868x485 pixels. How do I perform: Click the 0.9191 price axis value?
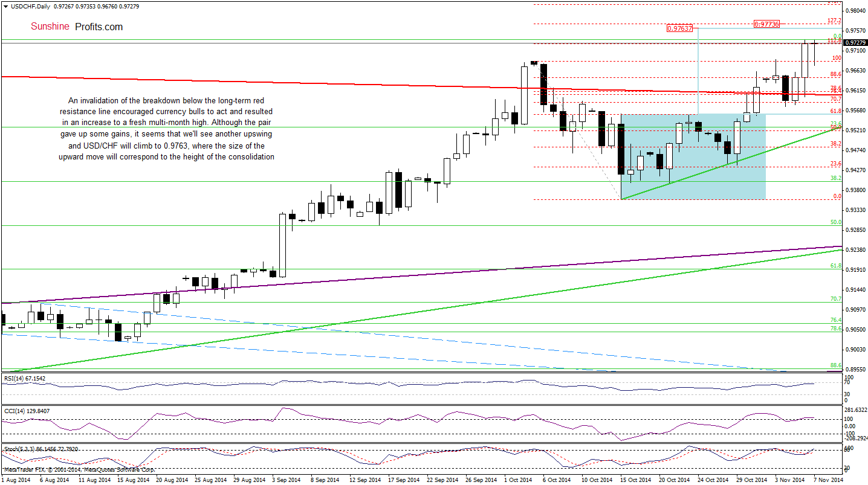tap(856, 270)
